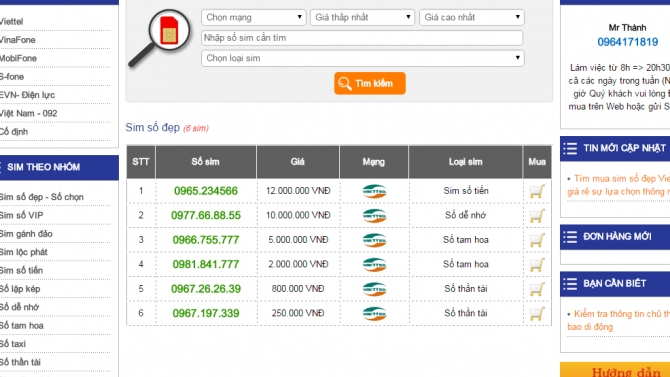The image size is (670, 377).
Task: Open Số tam hoa category
Action: (21, 326)
